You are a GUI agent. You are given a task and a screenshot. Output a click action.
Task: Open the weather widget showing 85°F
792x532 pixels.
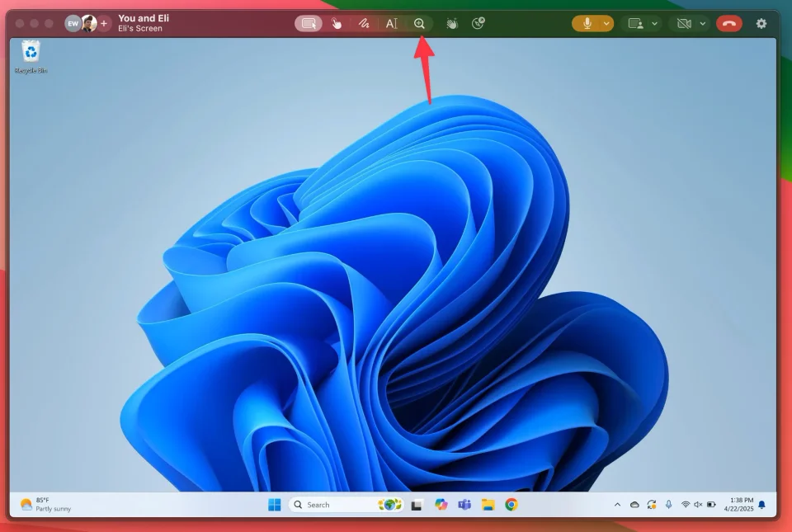pos(45,504)
